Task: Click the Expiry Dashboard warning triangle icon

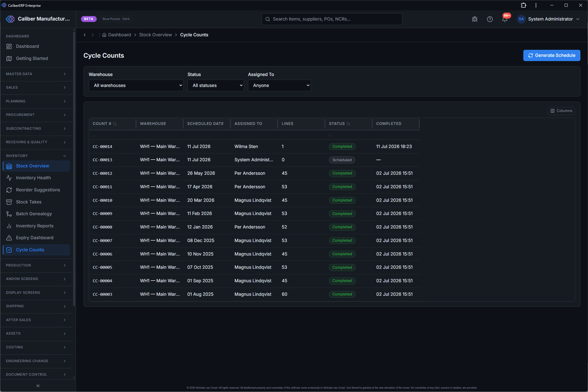Action: (9, 238)
